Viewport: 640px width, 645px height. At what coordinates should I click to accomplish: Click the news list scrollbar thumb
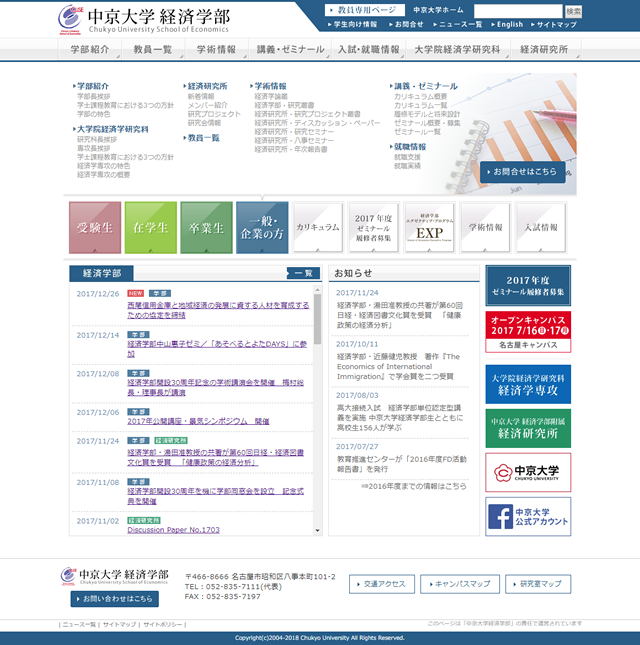(x=318, y=319)
